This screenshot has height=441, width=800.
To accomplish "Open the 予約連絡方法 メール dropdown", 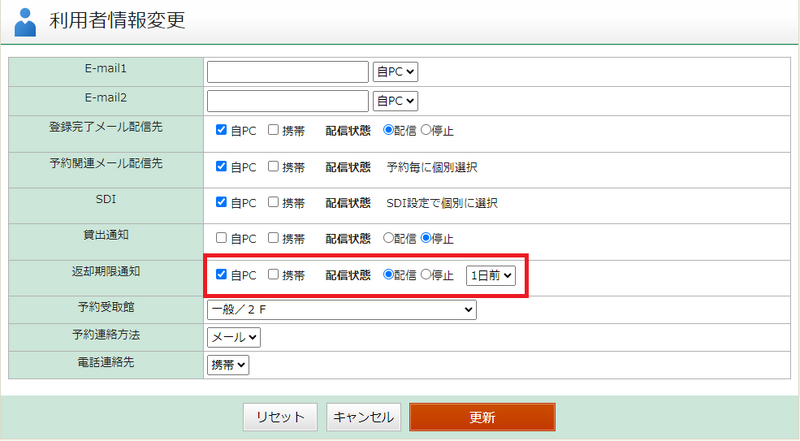I will tap(234, 337).
